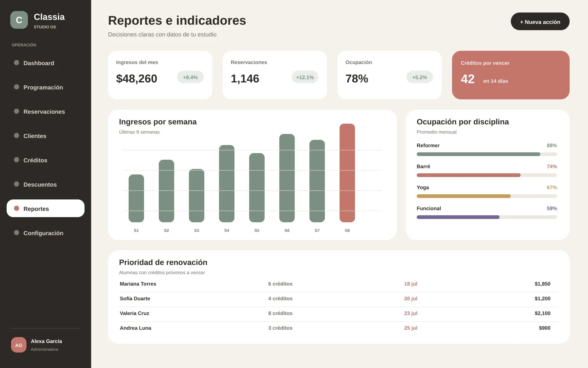Viewport: 588px width, 368px height.
Task: Select Sofía Duarte in renewal list
Action: (339, 298)
